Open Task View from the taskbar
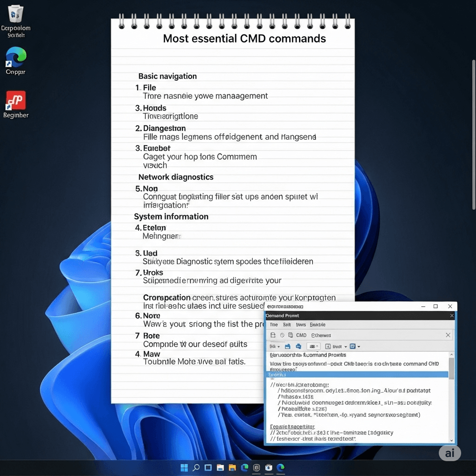Viewport: 476px width, 476px height. coord(208,468)
